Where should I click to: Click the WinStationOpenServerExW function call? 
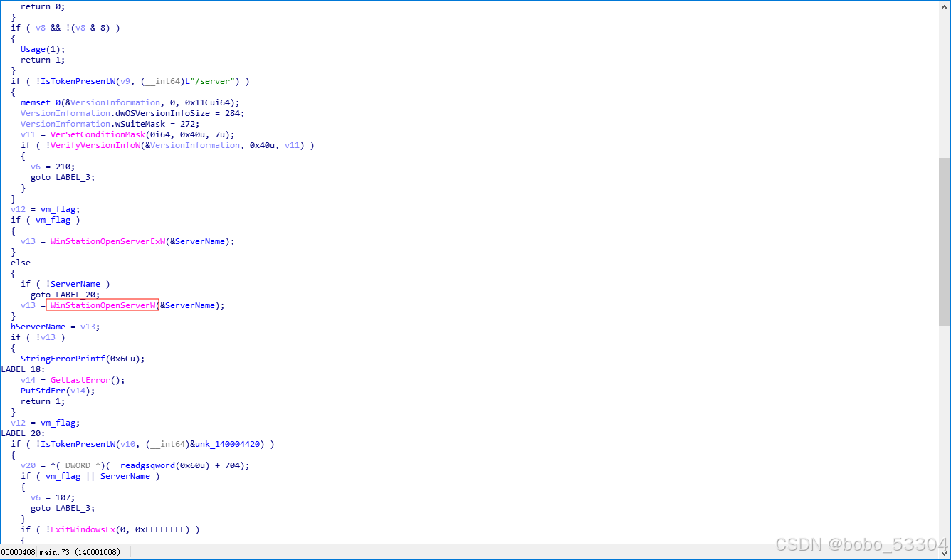[x=107, y=241]
